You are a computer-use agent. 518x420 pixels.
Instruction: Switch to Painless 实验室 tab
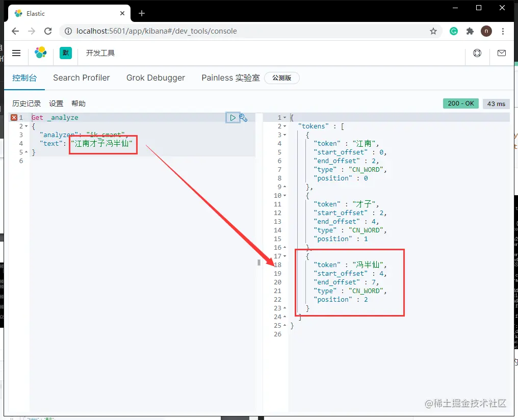(x=230, y=78)
